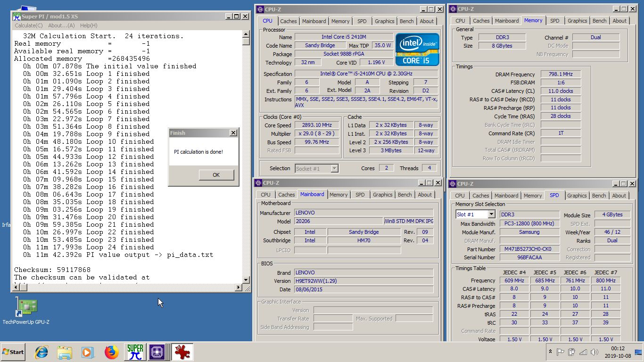
Task: Open network signal tray icon
Action: tap(583, 352)
